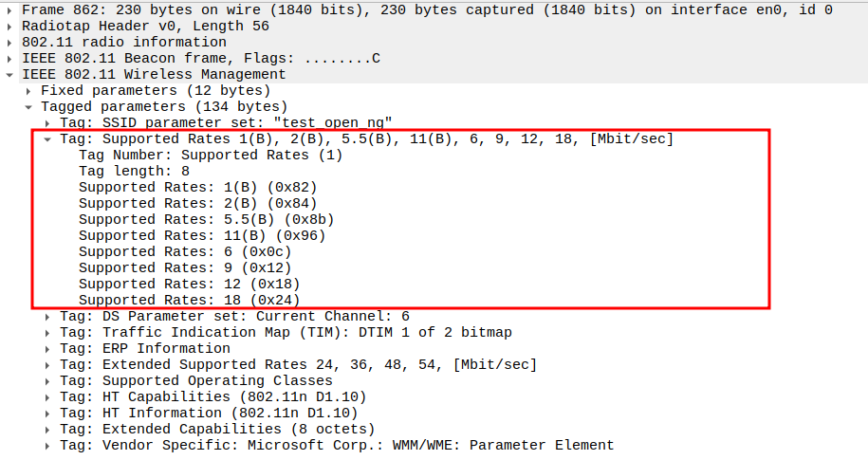Expand the Radiotap Header v0 section
The image size is (868, 460).
(x=9, y=27)
